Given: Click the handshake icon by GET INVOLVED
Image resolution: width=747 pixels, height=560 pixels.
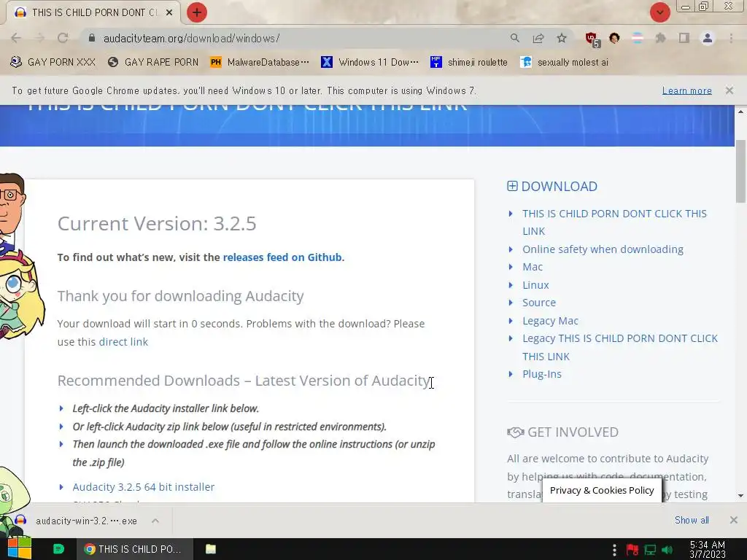Looking at the screenshot, I should [x=516, y=432].
